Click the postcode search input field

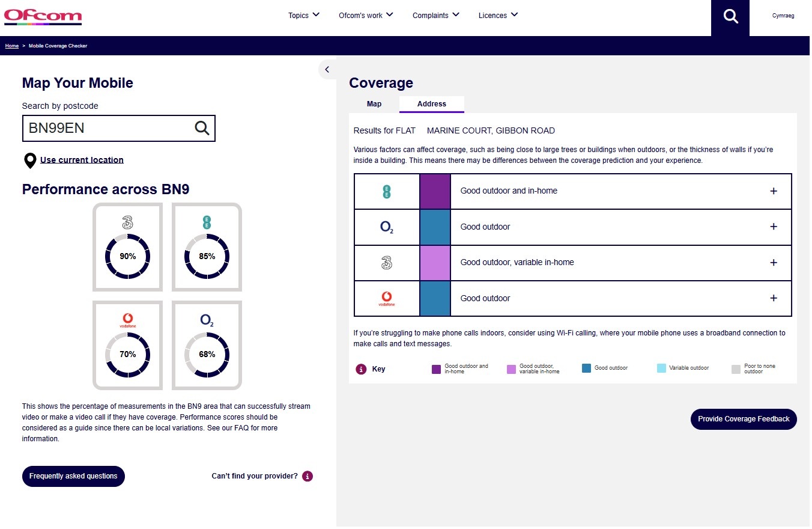(x=108, y=128)
